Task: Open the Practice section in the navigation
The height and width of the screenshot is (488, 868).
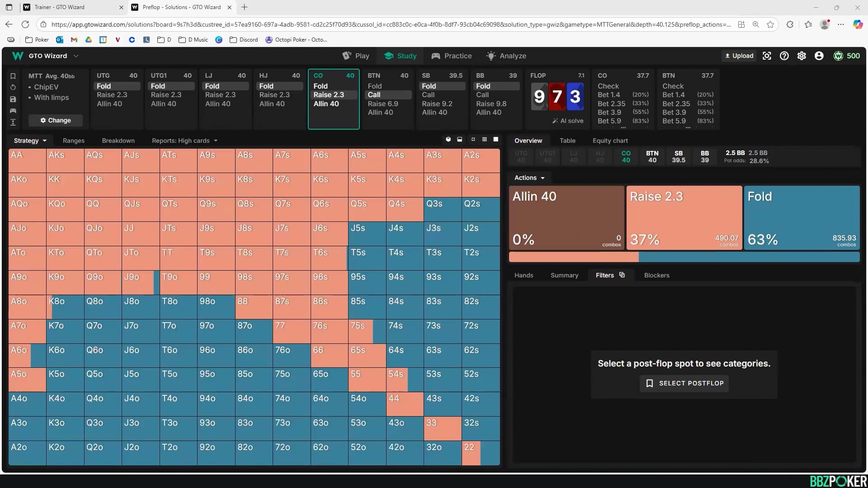Action: click(x=452, y=56)
